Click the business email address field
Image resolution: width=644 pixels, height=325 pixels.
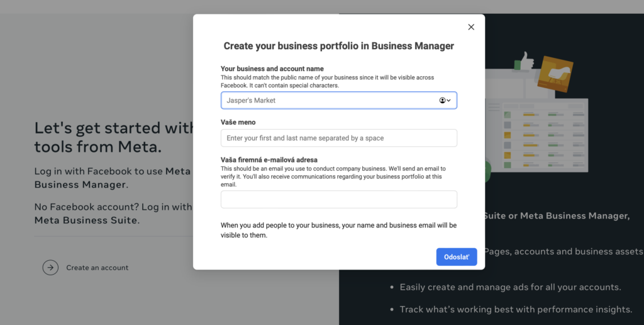[339, 200]
